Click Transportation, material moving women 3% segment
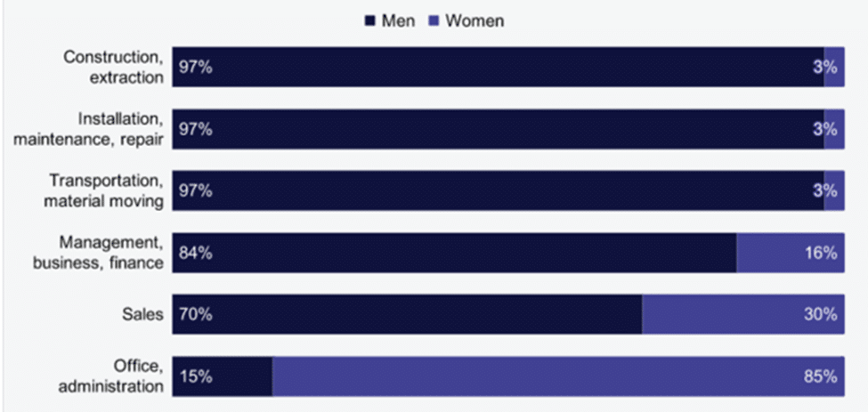Viewport: 868px width, 412px height. coord(834,190)
